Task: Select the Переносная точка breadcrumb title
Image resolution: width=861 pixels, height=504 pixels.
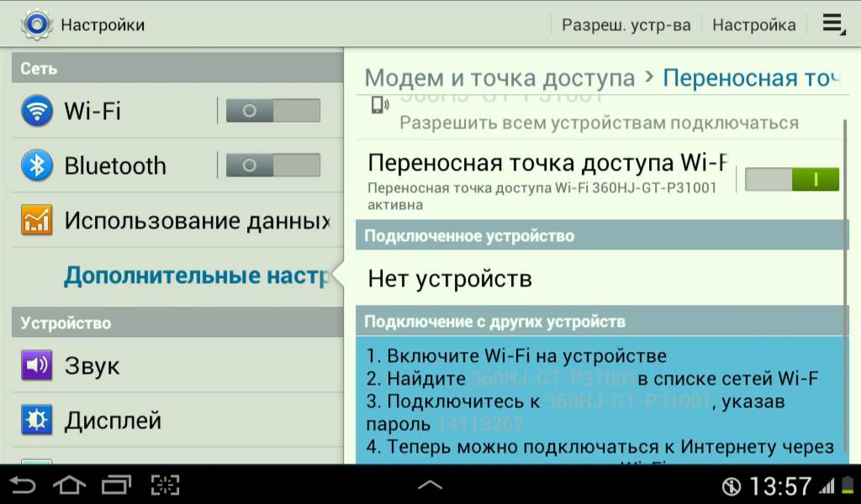Action: (751, 78)
